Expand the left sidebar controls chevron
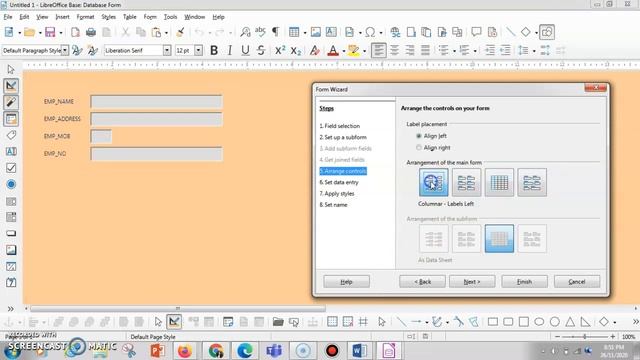Viewport: 640px width, 360px height. [11, 309]
